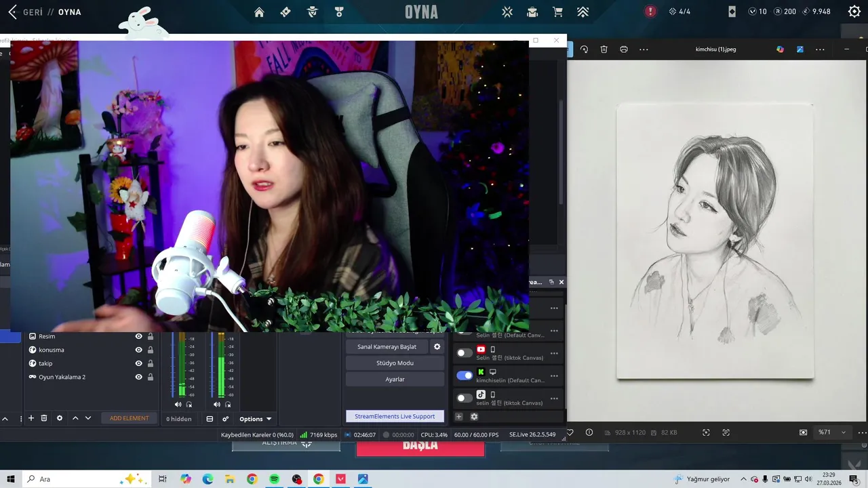Image resolution: width=868 pixels, height=488 pixels.
Task: Open source properties gear icon
Action: pyautogui.click(x=59, y=418)
